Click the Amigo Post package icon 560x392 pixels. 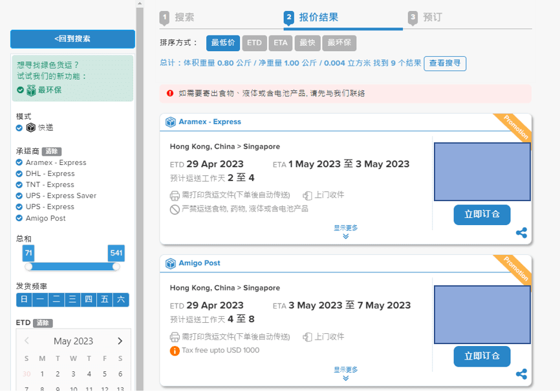(170, 263)
